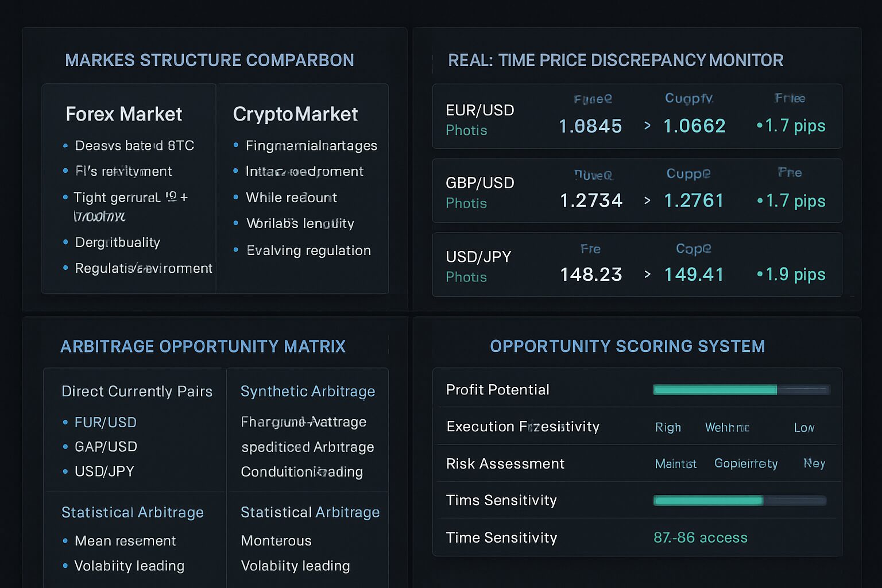Image resolution: width=882 pixels, height=588 pixels.
Task: Switch to the CryptoMarket column
Action: 295,114
